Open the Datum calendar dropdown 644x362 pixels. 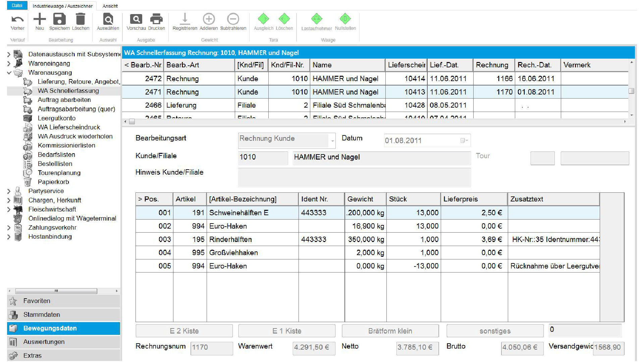(x=465, y=141)
